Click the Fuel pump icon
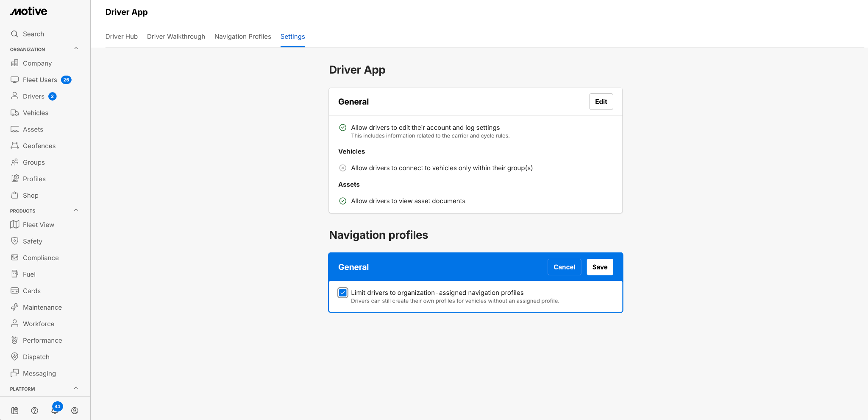This screenshot has width=868, height=420. 14,274
